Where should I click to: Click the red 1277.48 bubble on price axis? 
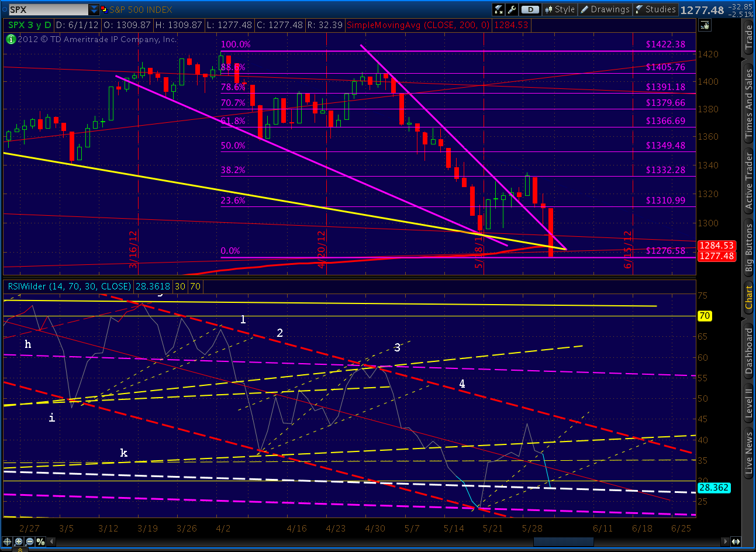716,256
